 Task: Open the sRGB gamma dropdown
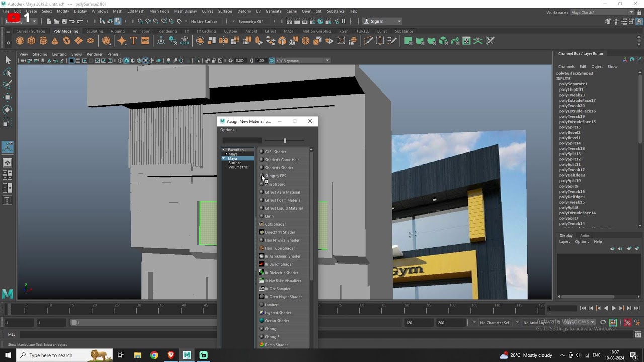pos(327,61)
